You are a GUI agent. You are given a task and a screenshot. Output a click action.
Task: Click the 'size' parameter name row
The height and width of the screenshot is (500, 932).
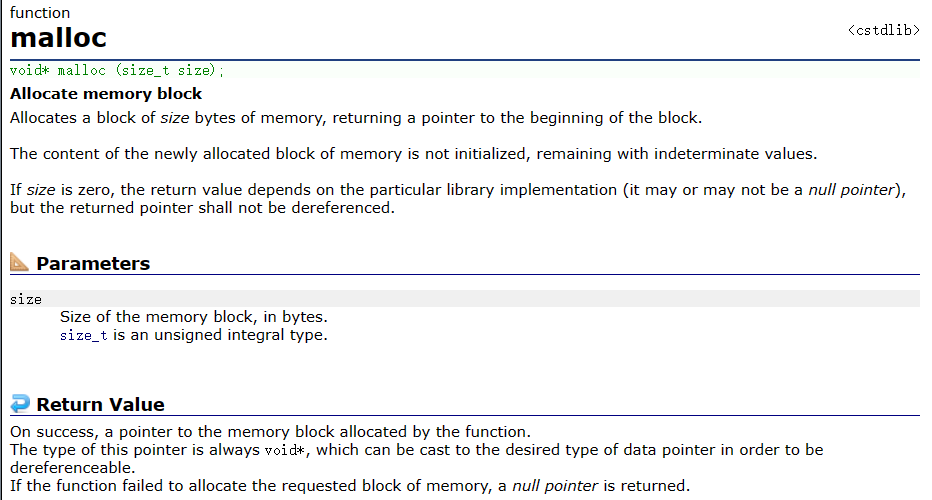click(26, 299)
